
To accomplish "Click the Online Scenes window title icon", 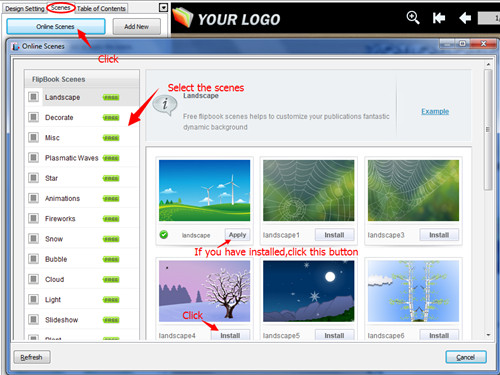I will pos(15,46).
